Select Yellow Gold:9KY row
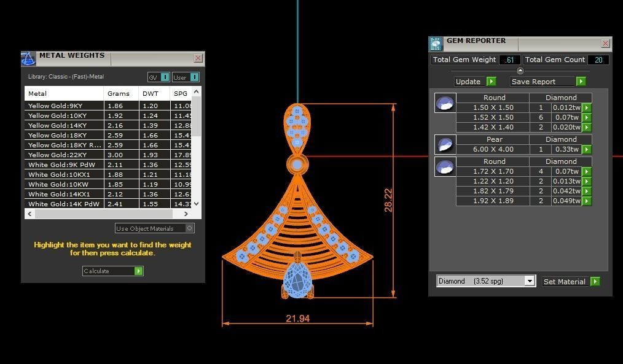This screenshot has height=364, width=623. 108,106
